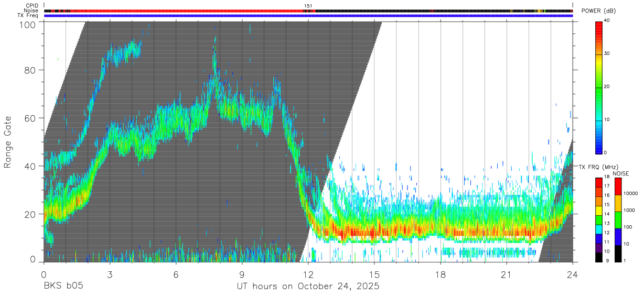
Task: Click the x-axis hour label 9
Action: [x=242, y=274]
